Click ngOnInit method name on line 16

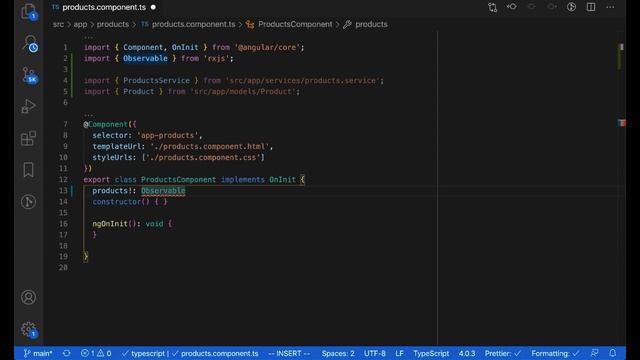coord(110,224)
